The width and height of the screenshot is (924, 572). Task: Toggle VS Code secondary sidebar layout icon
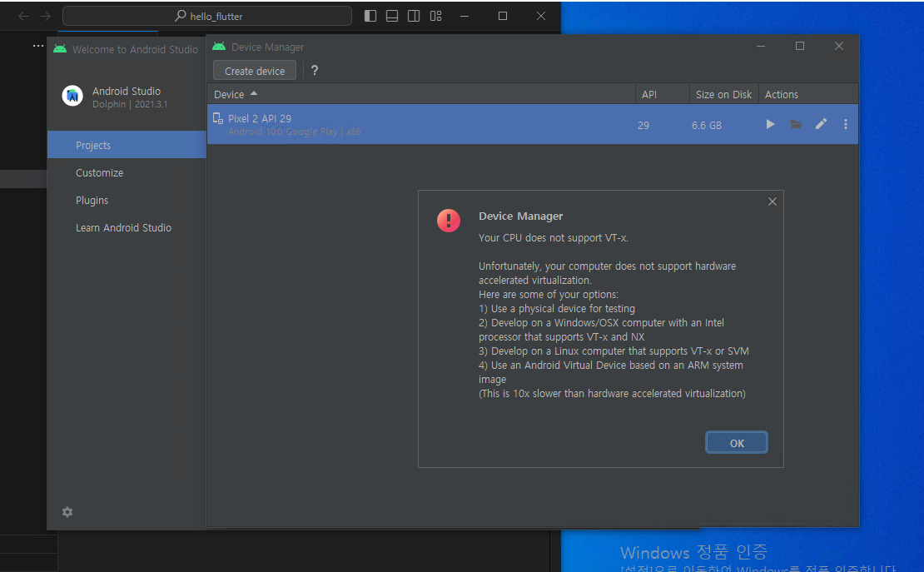pos(414,16)
